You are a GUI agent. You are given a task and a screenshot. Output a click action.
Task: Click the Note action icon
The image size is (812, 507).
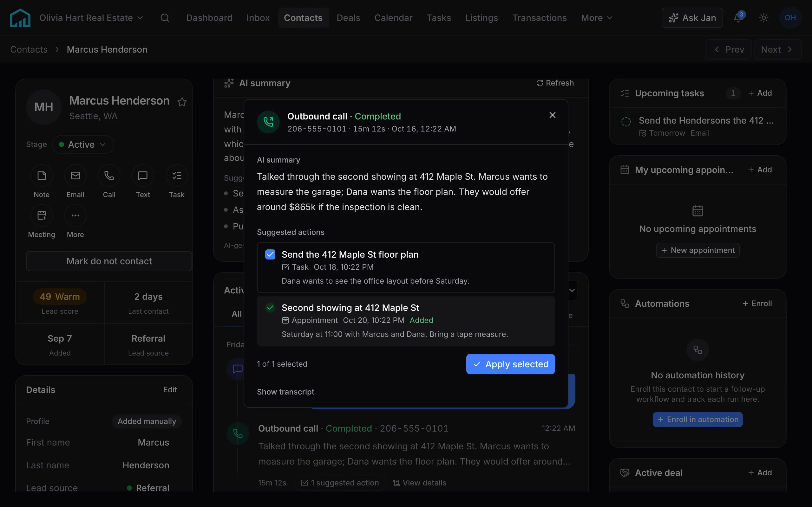coord(42,176)
